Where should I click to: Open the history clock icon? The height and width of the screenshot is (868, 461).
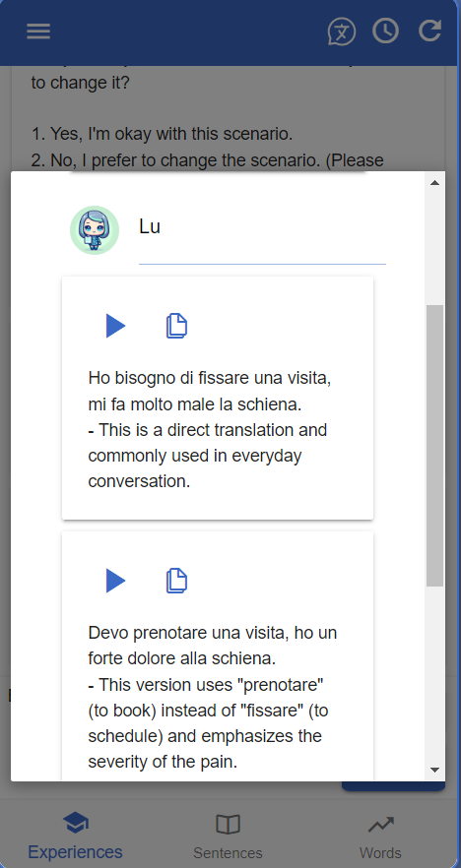386,31
